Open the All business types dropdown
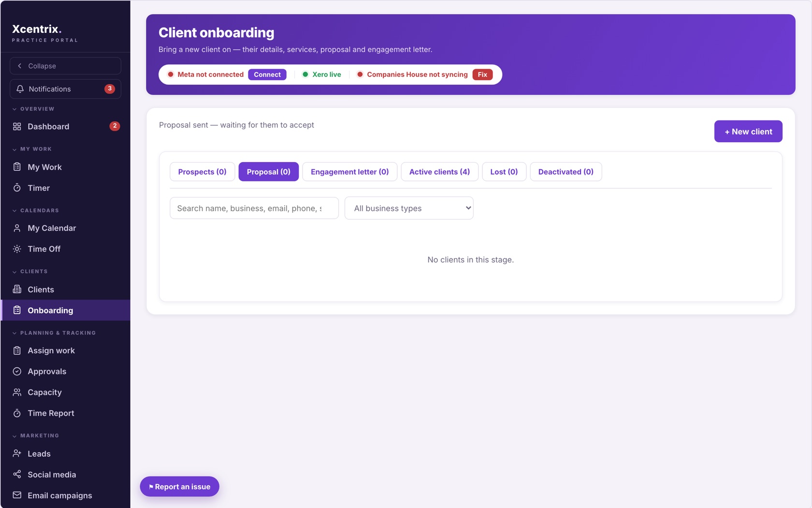Screen dimensions: 812x508 (409, 208)
